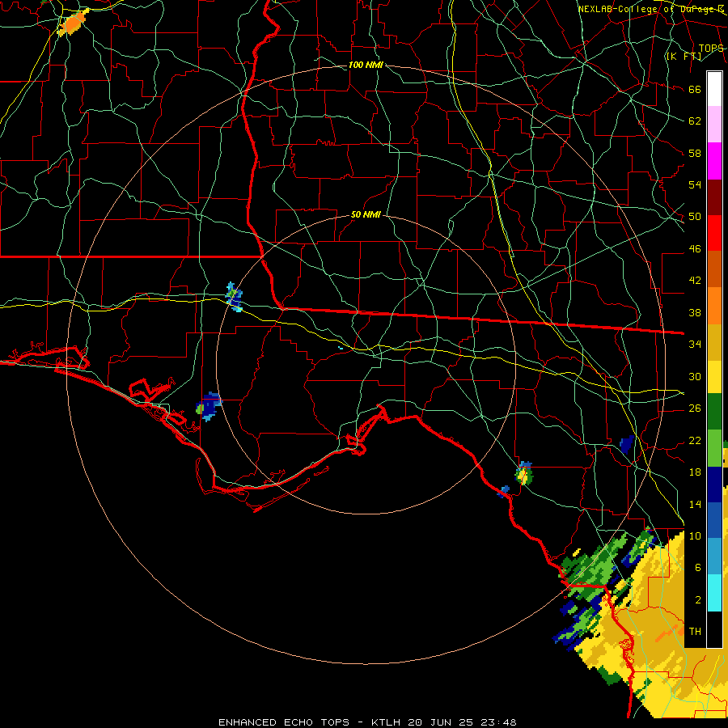Click the dark orange legend swatch
This screenshot has width=728, height=728.
[x=714, y=269]
